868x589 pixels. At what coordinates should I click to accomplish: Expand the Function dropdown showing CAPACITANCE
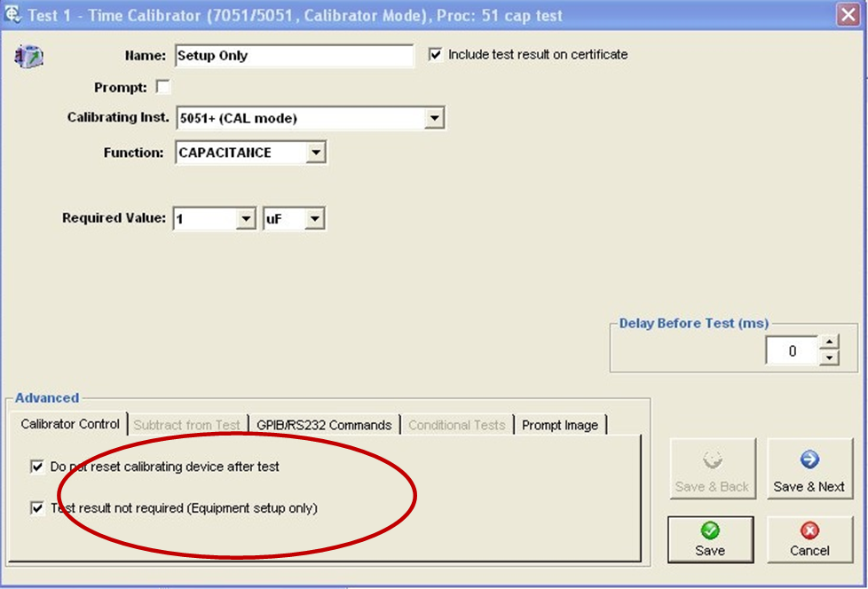click(x=315, y=153)
